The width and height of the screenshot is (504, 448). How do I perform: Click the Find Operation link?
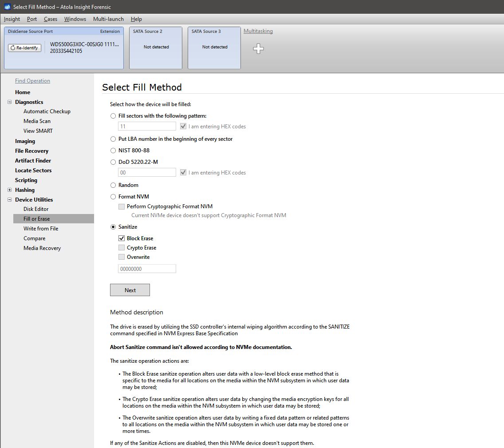[32, 81]
